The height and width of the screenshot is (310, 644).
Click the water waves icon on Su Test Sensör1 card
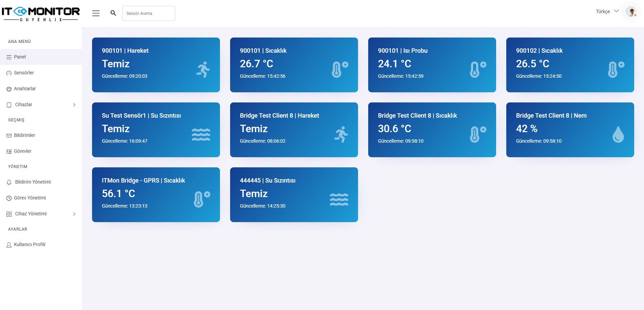click(201, 135)
